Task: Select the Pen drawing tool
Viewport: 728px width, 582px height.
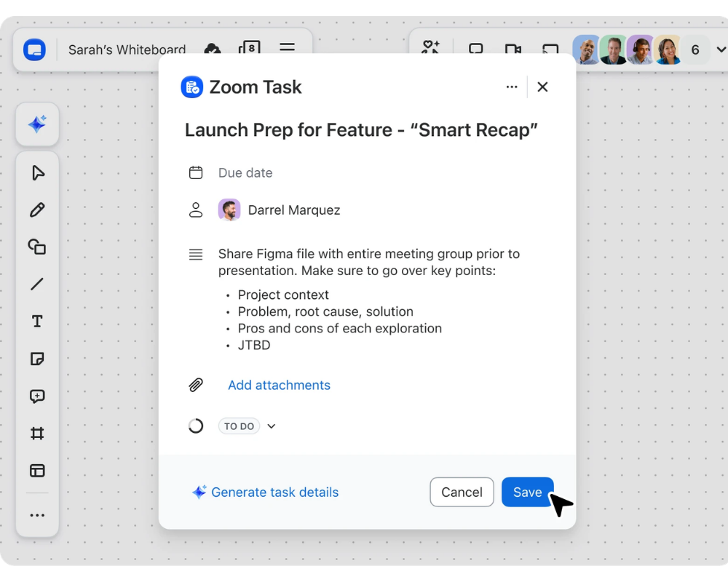Action: point(37,210)
